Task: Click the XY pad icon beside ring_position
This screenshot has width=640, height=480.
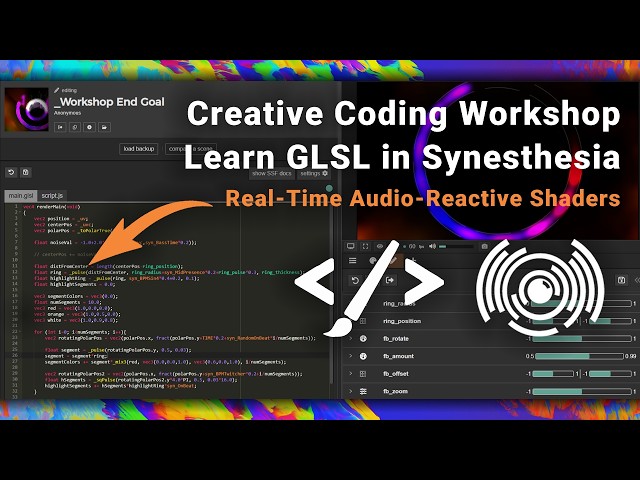Action: coord(363,321)
